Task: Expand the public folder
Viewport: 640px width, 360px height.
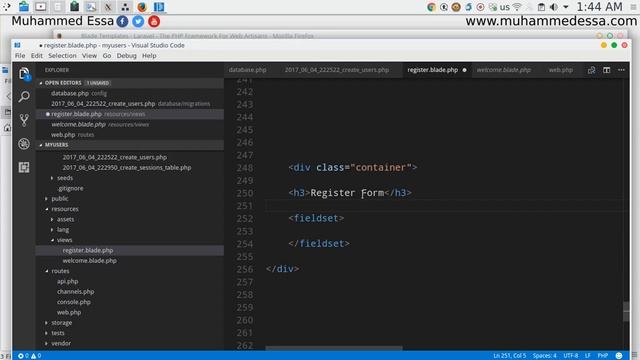Action: (x=47, y=199)
